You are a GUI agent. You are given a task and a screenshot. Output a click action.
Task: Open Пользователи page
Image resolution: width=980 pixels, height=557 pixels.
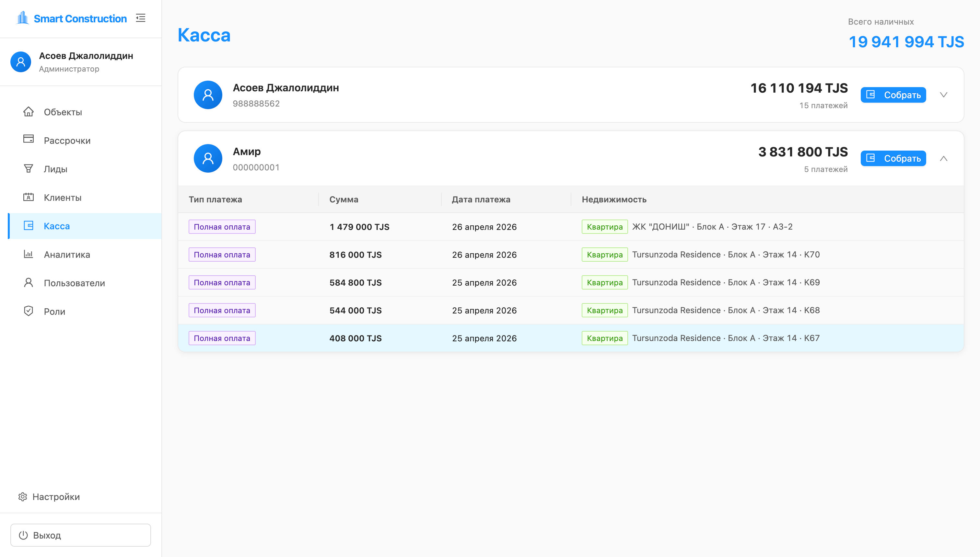[85, 283]
